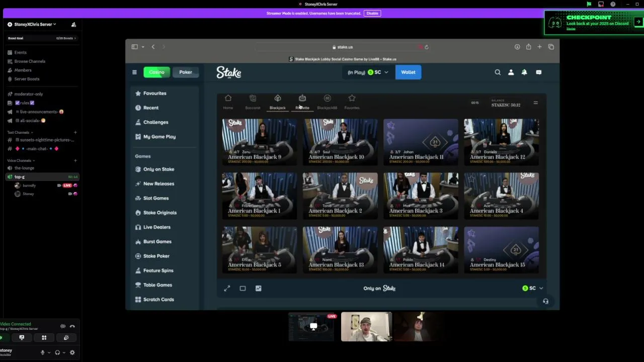Click the Stake search magnifier icon
Image resolution: width=644 pixels, height=362 pixels.
tap(498, 72)
